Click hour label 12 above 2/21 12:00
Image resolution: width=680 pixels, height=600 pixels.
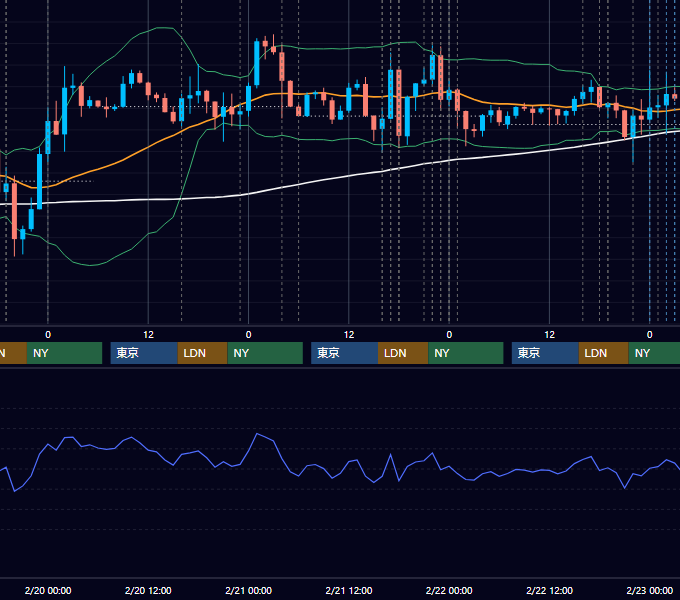349,335
